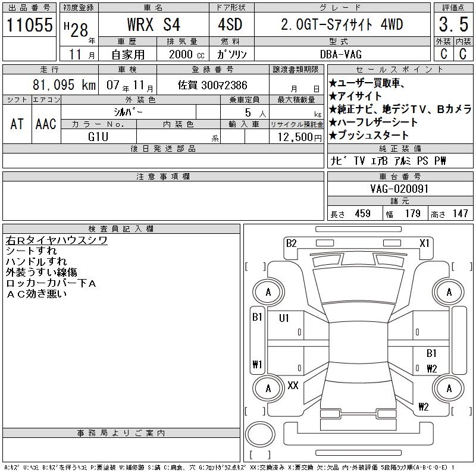The image size is (476, 476).
Task: Click the lower-right tire circle marked A
Action: (449, 388)
